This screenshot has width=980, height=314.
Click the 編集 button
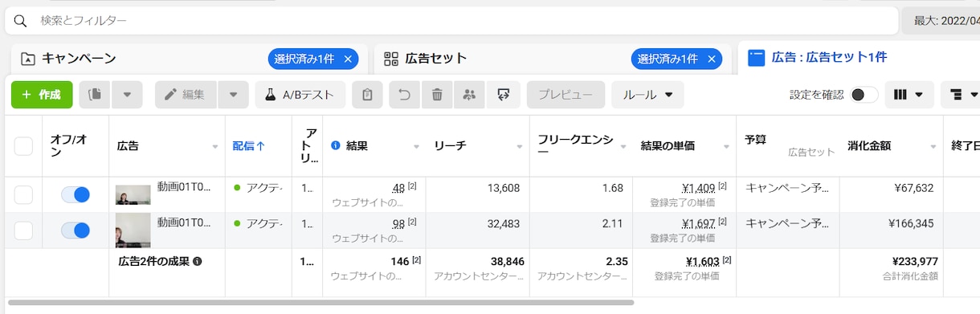(186, 95)
